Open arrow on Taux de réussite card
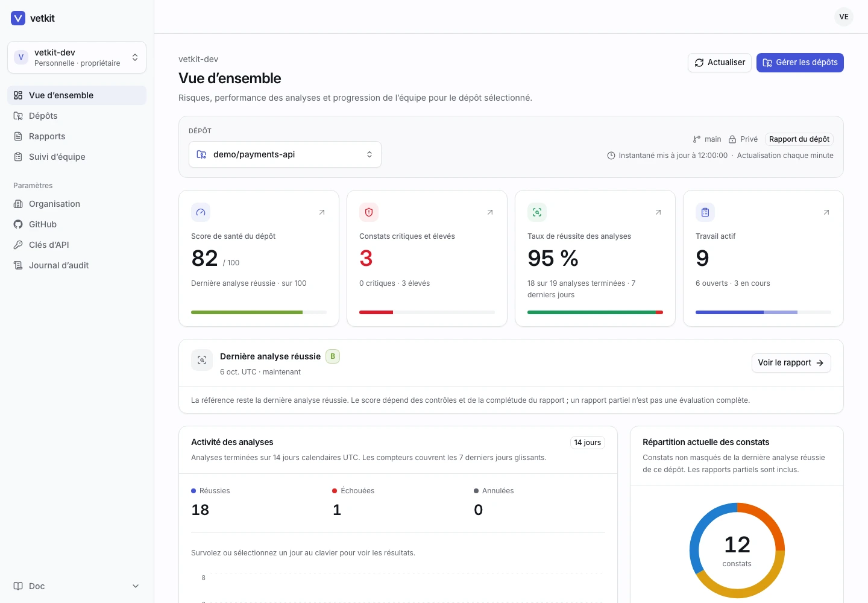The image size is (868, 603). (658, 212)
